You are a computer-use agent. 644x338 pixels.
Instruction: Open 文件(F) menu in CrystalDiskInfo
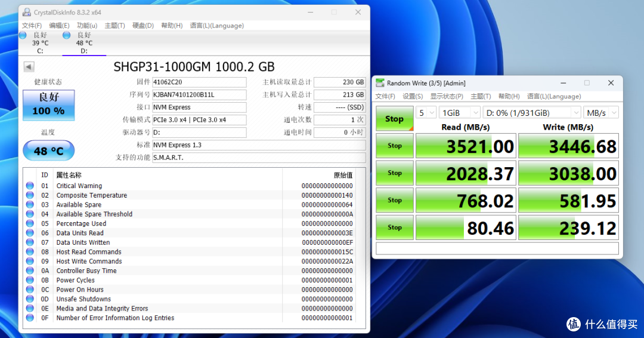(x=32, y=26)
